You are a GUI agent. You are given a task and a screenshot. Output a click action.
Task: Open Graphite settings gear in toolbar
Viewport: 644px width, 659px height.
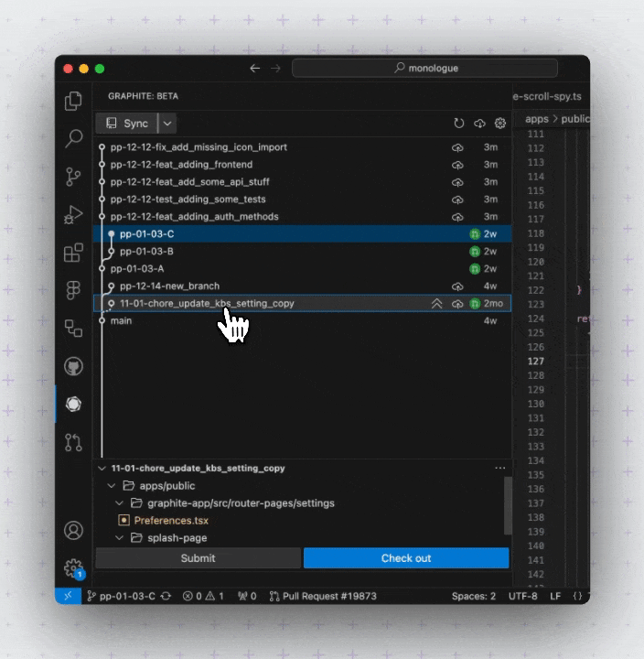[x=499, y=124]
